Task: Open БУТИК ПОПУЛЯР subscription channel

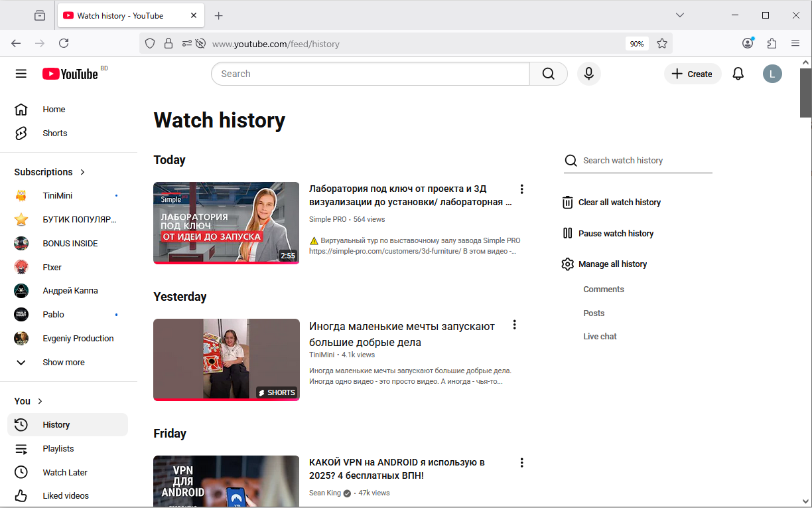Action: (x=68, y=220)
